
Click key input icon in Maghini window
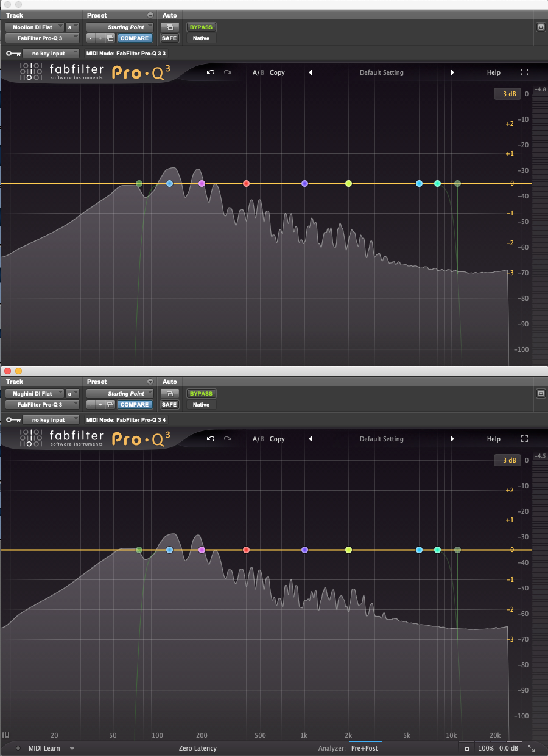tap(12, 420)
